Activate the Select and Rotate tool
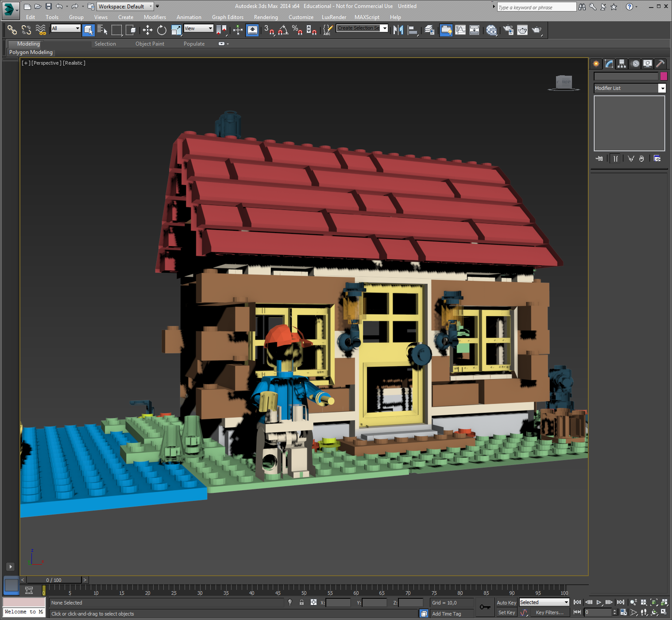The height and width of the screenshot is (620, 672). 162,30
